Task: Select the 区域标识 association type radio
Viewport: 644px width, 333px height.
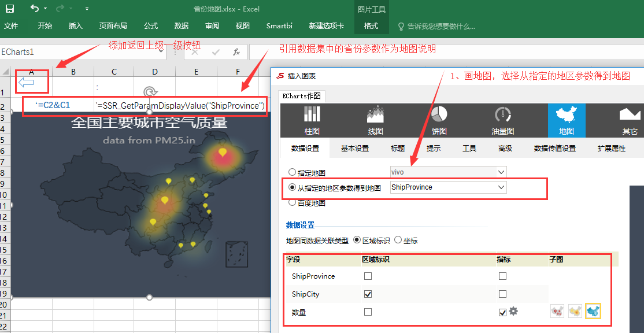Action: click(x=357, y=240)
